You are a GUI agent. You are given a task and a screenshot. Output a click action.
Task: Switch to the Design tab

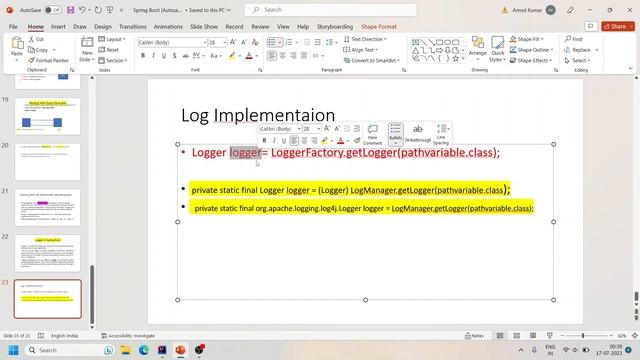pyautogui.click(x=103, y=27)
